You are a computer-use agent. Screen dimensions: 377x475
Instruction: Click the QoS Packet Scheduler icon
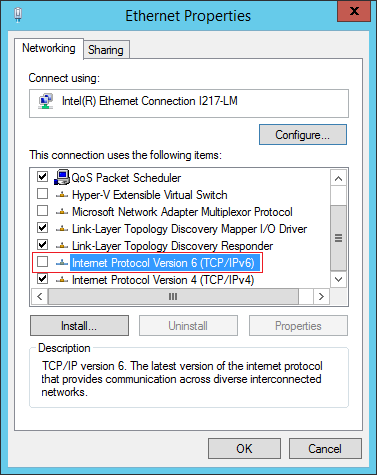[x=62, y=177]
